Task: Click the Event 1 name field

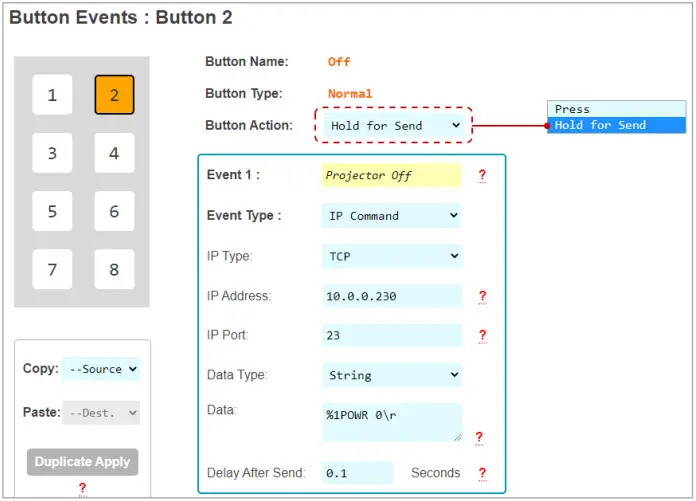Action: [x=391, y=176]
